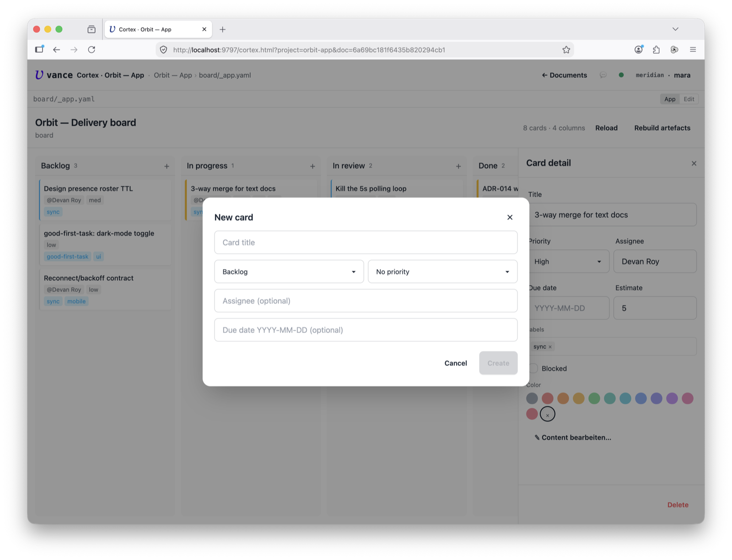Open Design presence roster TTL card
This screenshot has width=732, height=560.
(x=105, y=200)
